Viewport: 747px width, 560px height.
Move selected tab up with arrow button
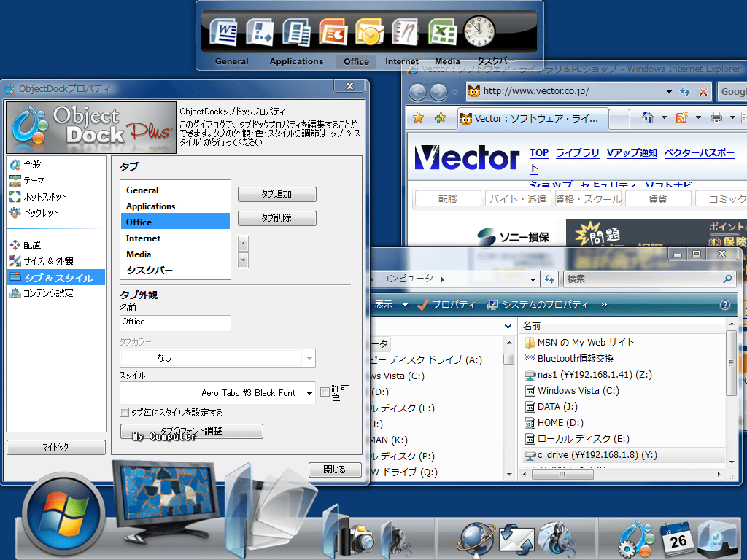point(243,244)
